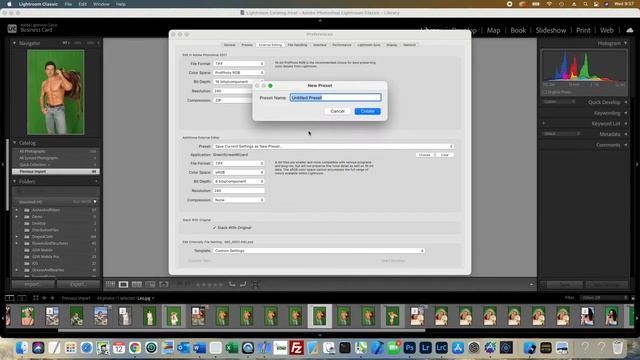640x360 pixels.
Task: Toggle Original Photo checkbox under histogram
Action: pyautogui.click(x=545, y=92)
